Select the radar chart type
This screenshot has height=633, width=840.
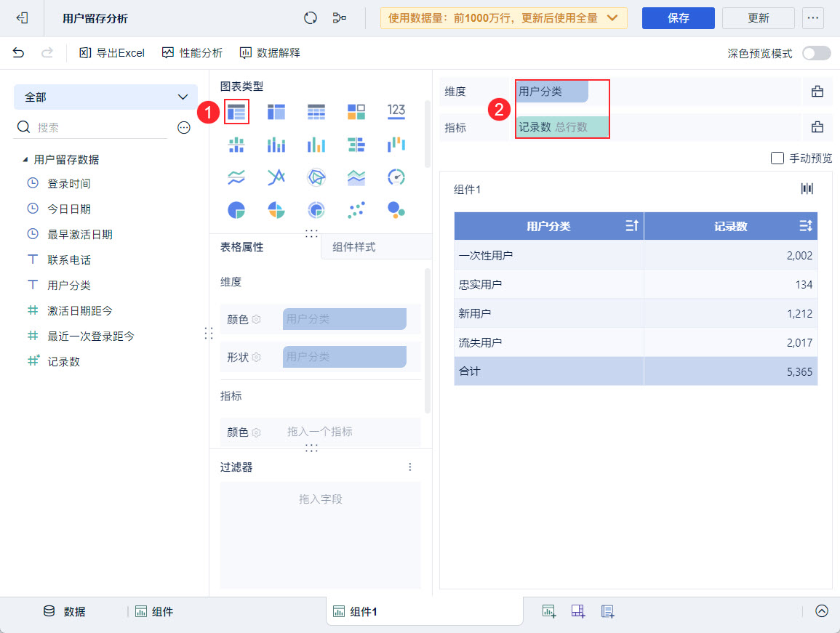316,177
